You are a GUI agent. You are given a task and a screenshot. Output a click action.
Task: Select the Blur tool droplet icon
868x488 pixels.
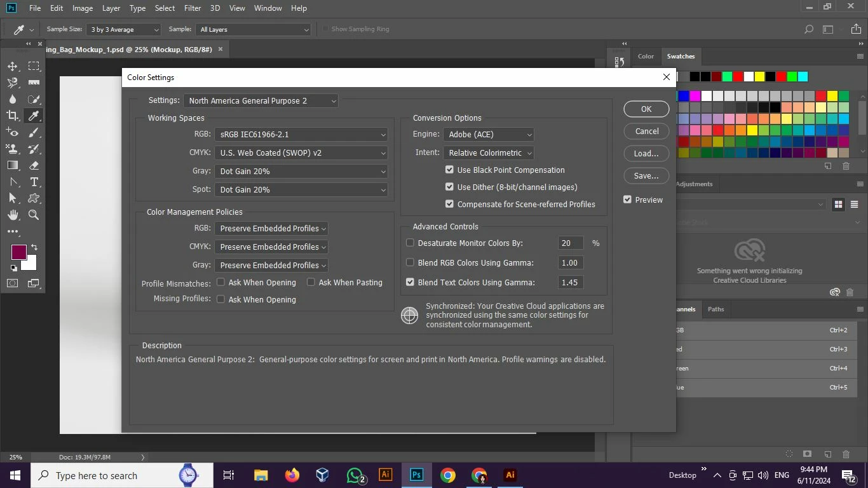[13, 99]
